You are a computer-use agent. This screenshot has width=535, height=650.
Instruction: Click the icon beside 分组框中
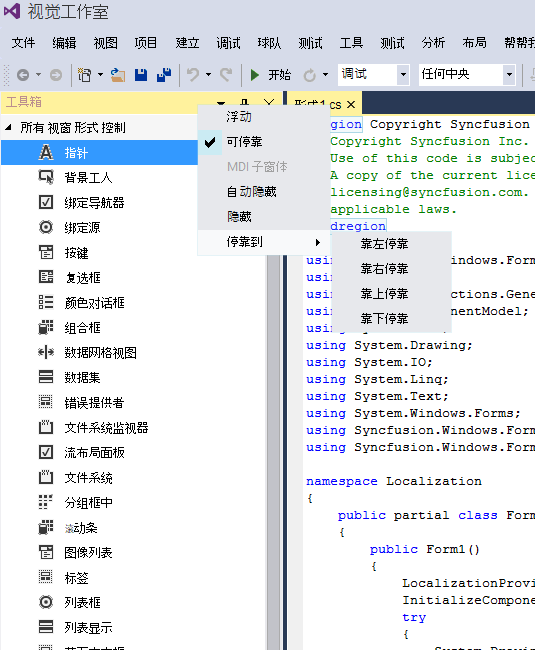point(46,502)
